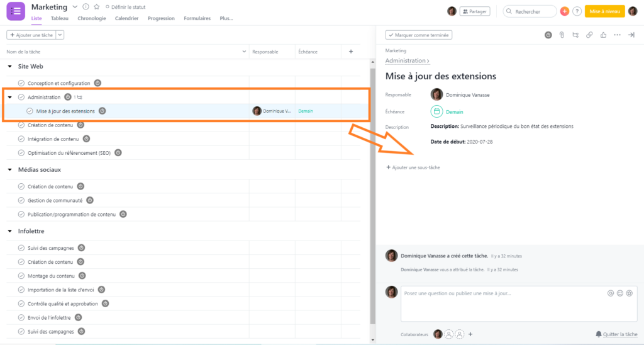The width and height of the screenshot is (644, 345).
Task: Click the 'Mise à niveau' upgrade button
Action: [x=604, y=11]
